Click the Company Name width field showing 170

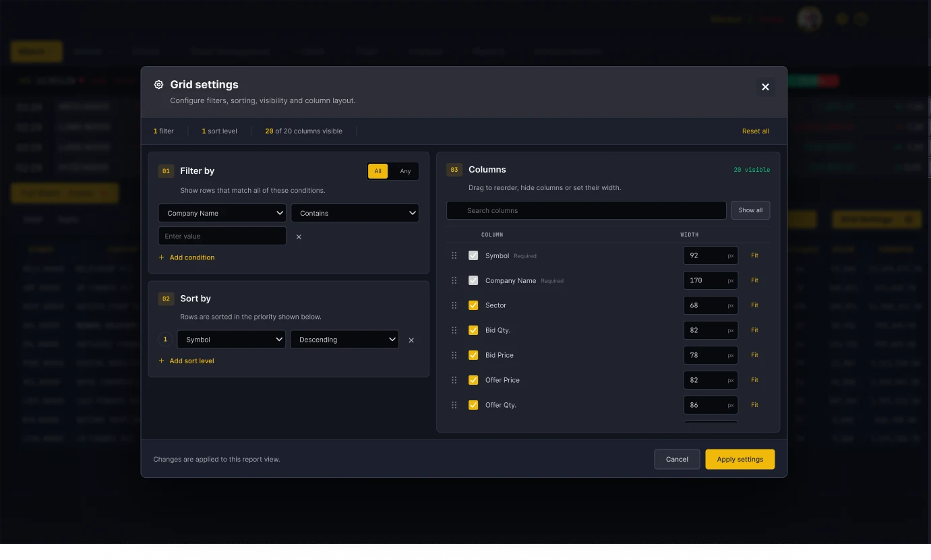(x=711, y=280)
